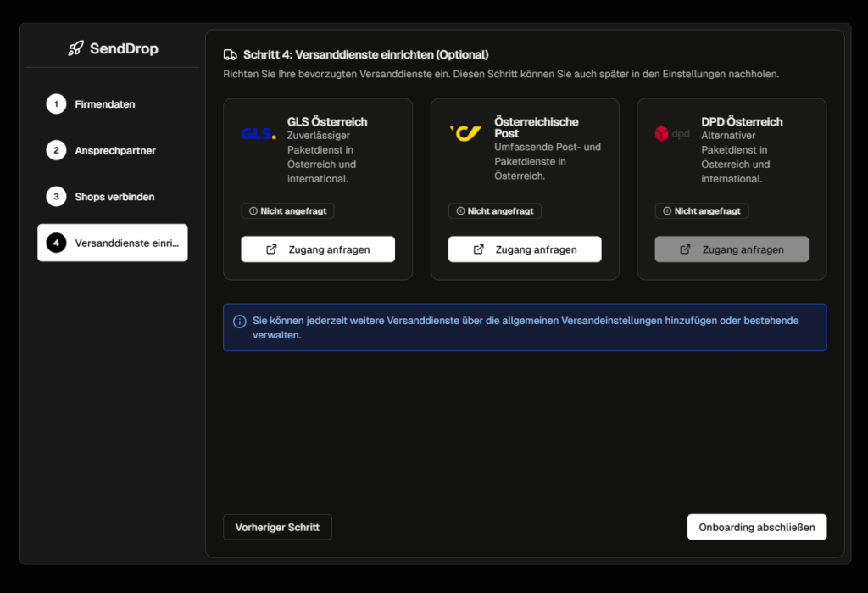The height and width of the screenshot is (593, 868).
Task: Go to the Ansprechpartner step
Action: click(113, 150)
